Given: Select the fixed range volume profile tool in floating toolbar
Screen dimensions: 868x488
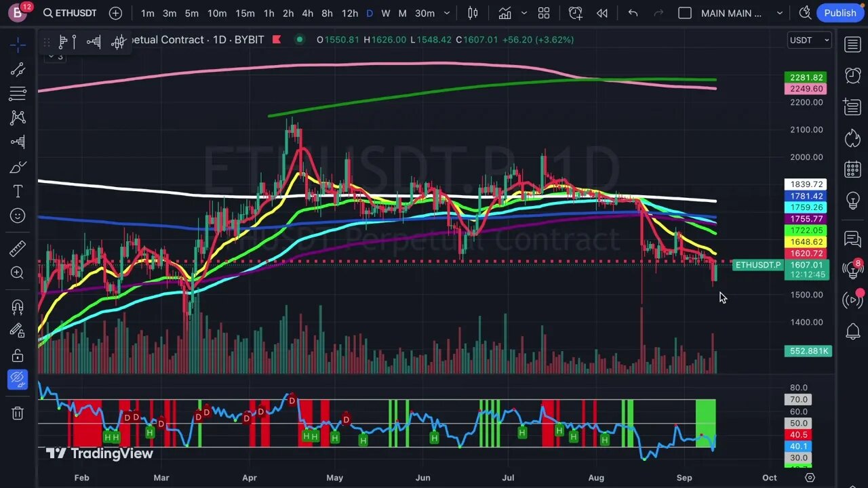Looking at the screenshot, I should [x=68, y=42].
